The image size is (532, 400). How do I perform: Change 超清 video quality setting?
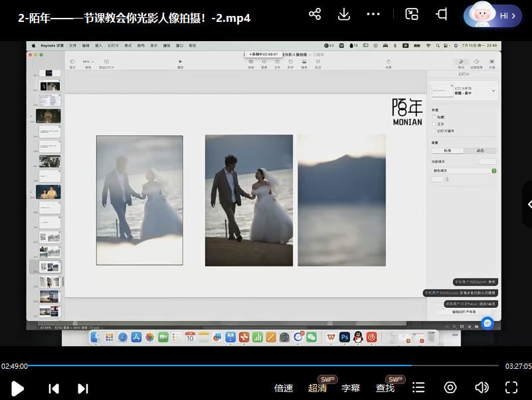(317, 388)
